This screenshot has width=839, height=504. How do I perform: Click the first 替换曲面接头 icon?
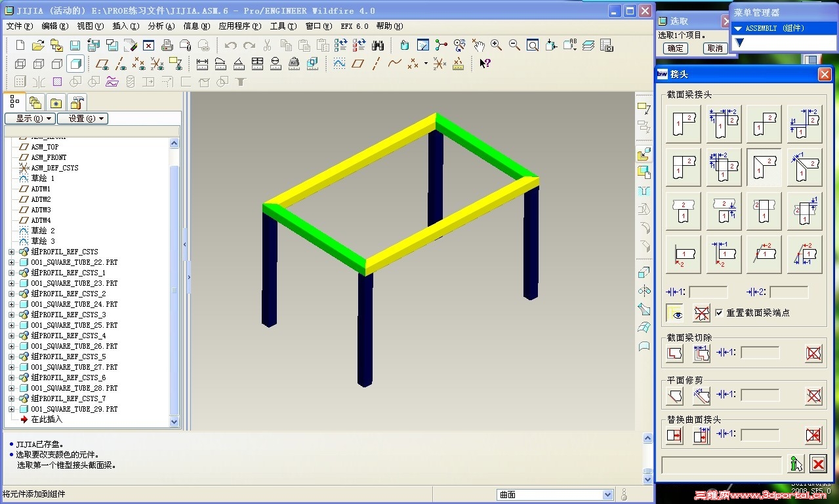(x=674, y=435)
